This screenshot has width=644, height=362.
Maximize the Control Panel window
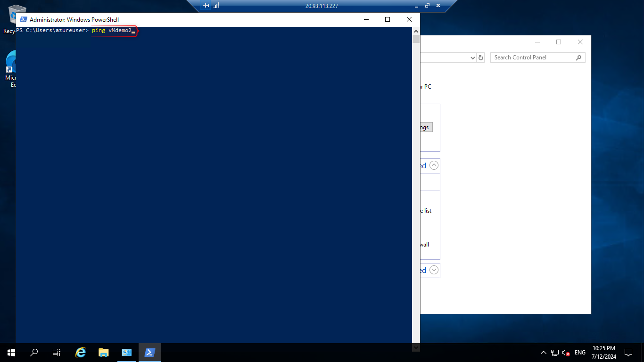click(559, 42)
